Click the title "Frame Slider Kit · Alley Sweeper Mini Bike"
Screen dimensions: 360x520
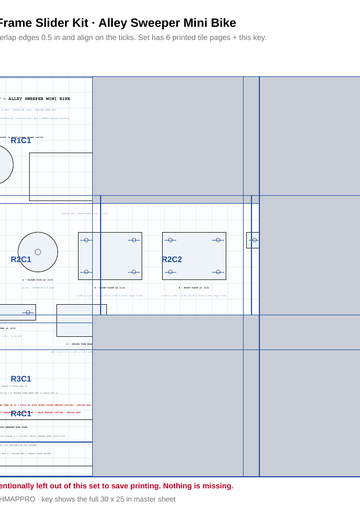coord(117,23)
